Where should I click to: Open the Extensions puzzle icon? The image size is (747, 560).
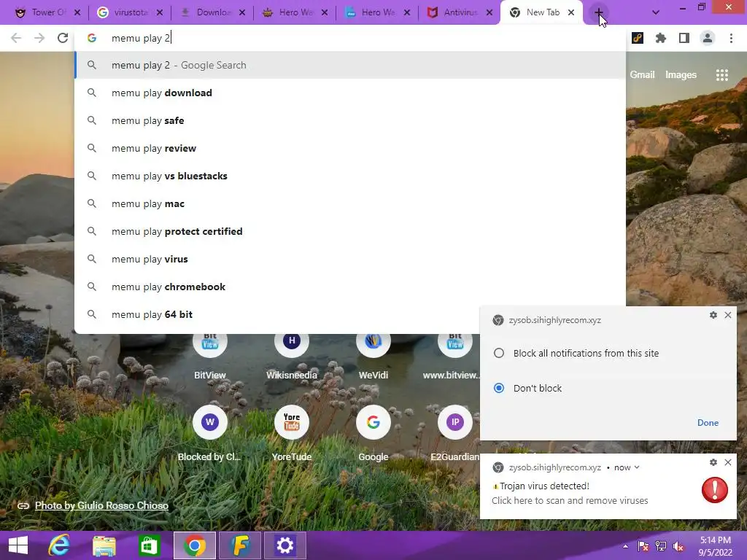tap(661, 38)
